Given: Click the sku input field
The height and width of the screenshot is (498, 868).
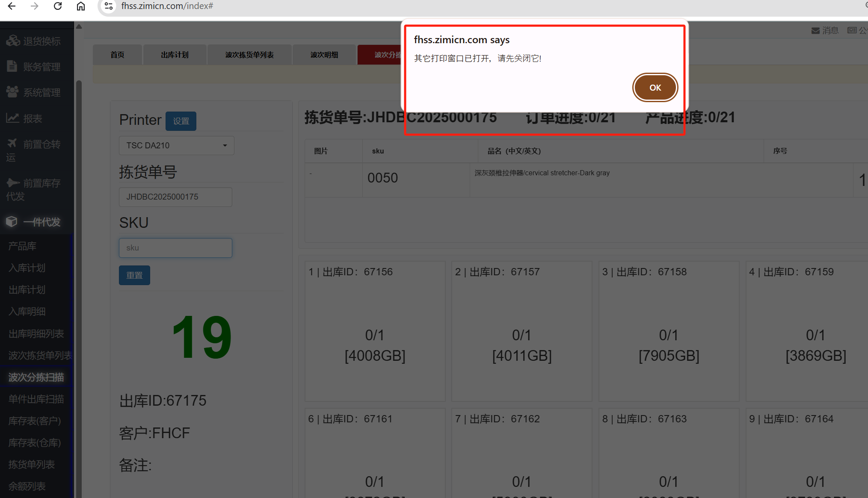Looking at the screenshot, I should coord(175,248).
